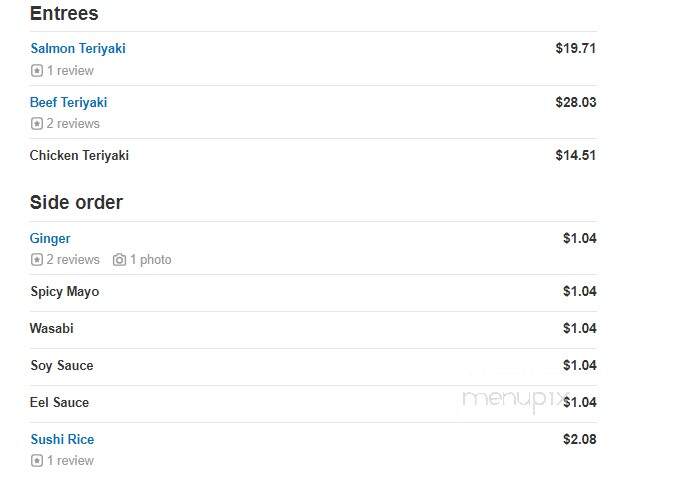695x481 pixels.
Task: Click the camera photo icon under Ginger
Action: tap(119, 259)
